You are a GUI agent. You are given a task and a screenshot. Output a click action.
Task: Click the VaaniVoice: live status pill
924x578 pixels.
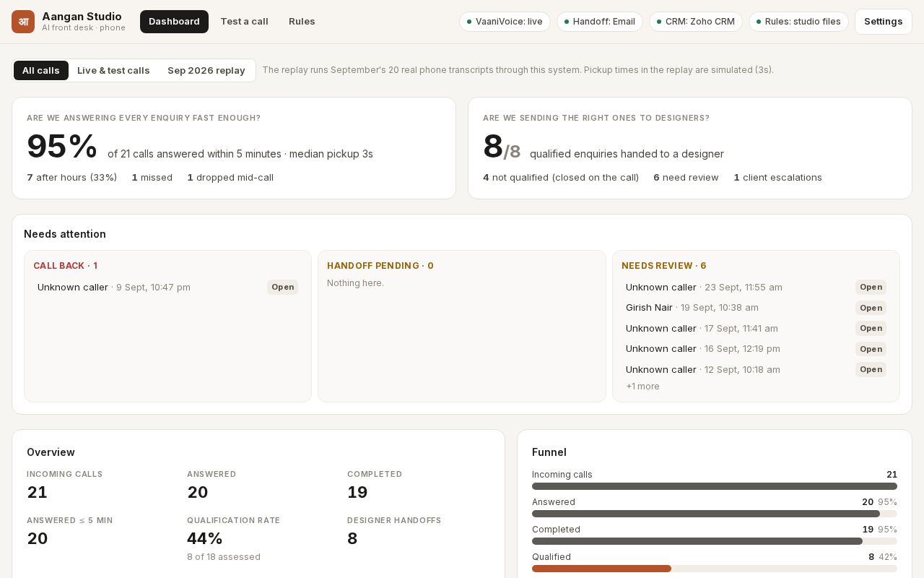tap(505, 22)
